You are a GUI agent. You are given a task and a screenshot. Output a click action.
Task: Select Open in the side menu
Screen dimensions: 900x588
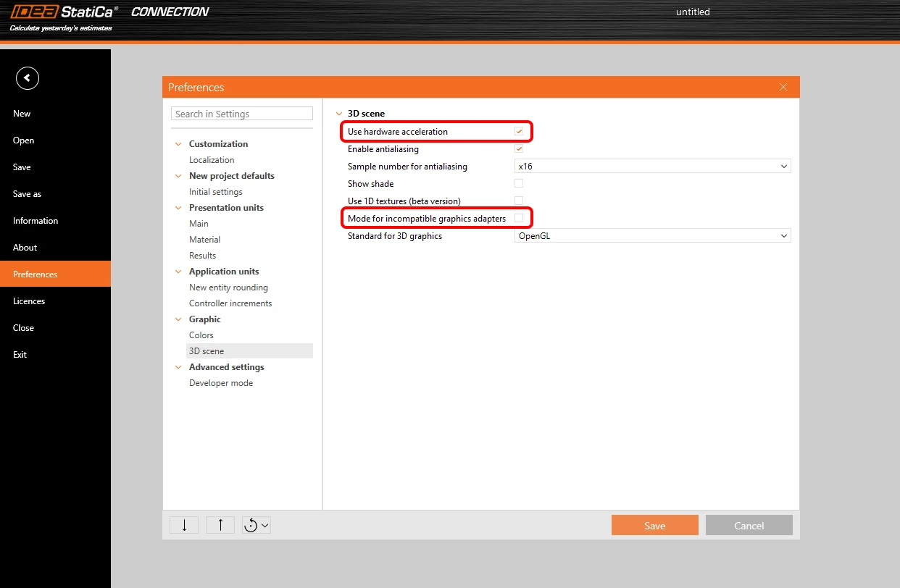(x=55, y=140)
